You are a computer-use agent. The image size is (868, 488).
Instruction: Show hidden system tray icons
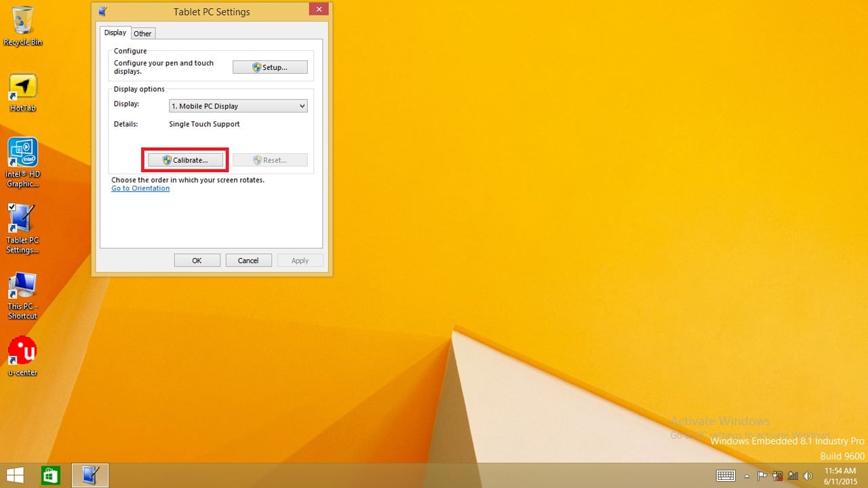point(747,476)
